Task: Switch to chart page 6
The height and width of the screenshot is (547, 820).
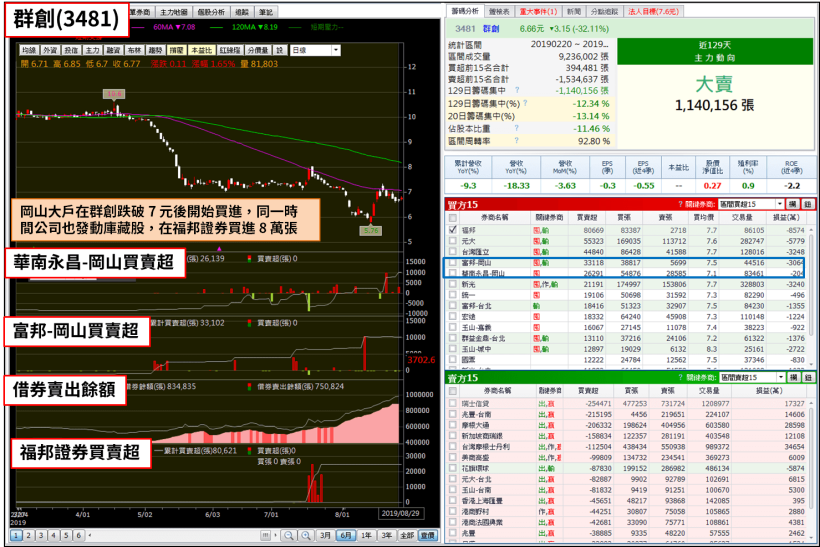Action: 78,535
